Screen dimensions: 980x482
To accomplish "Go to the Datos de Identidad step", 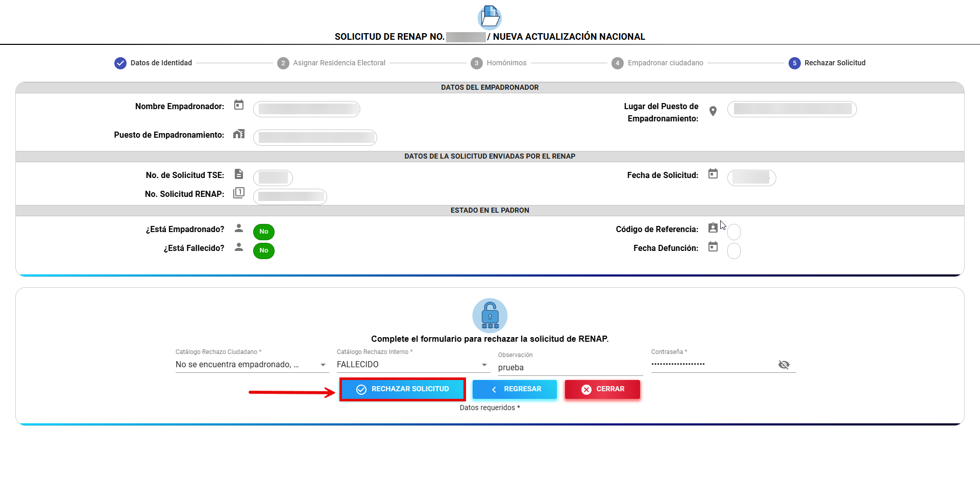I will pos(153,63).
